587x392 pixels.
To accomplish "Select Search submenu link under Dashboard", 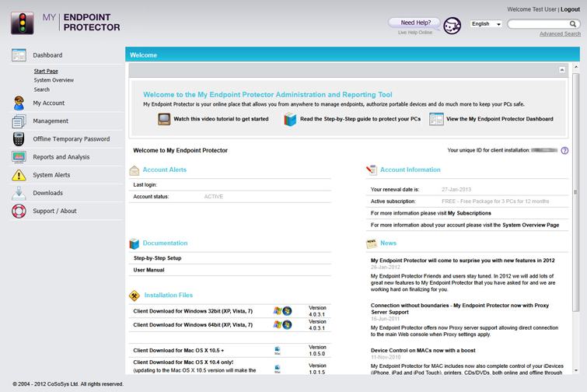I will pos(41,89).
